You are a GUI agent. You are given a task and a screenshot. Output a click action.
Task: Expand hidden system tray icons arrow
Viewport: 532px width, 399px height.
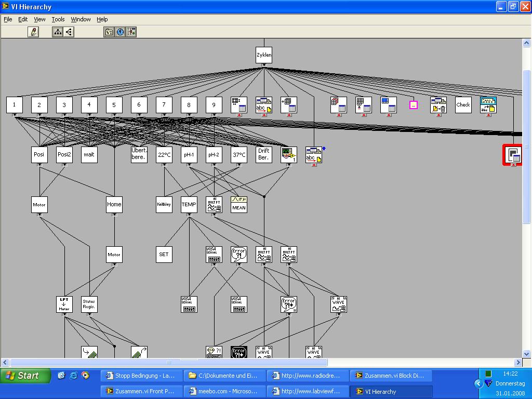pyautogui.click(x=478, y=384)
